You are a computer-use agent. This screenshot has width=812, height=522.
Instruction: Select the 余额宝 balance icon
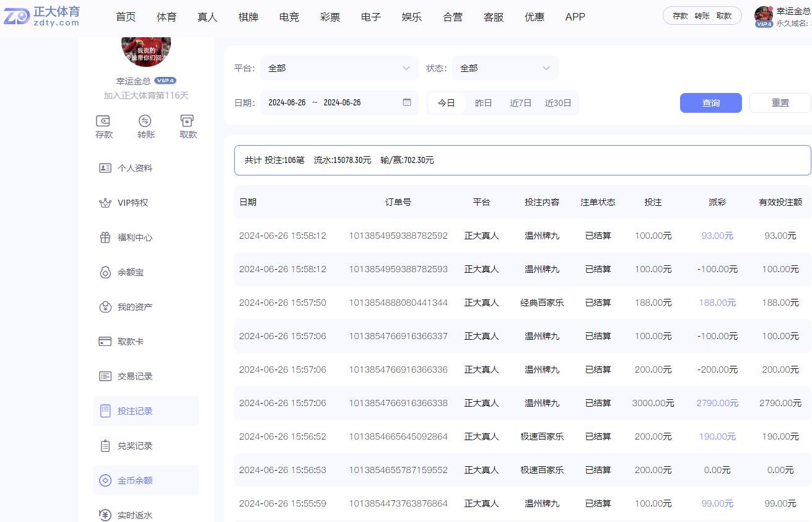(x=106, y=272)
